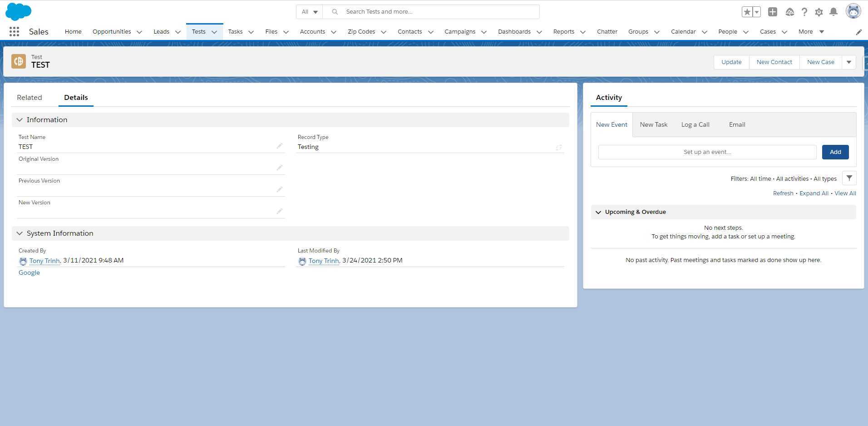The width and height of the screenshot is (868, 426).
Task: Collapse the Information section
Action: (20, 119)
